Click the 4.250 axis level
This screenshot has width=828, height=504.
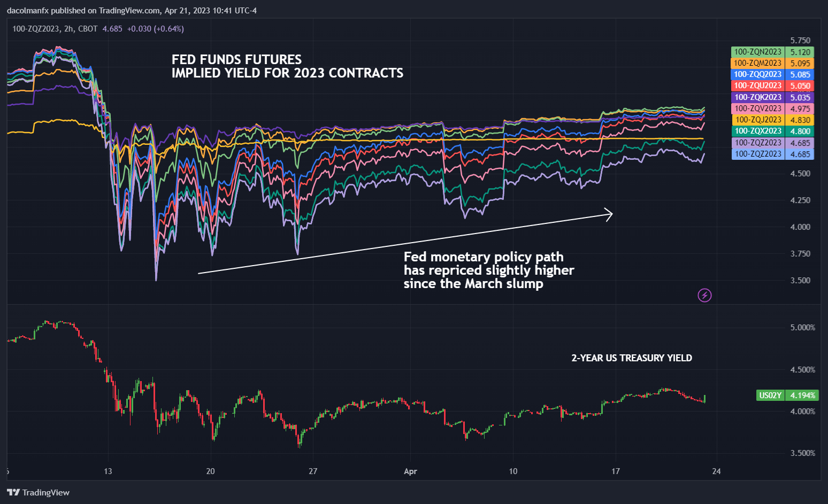800,200
